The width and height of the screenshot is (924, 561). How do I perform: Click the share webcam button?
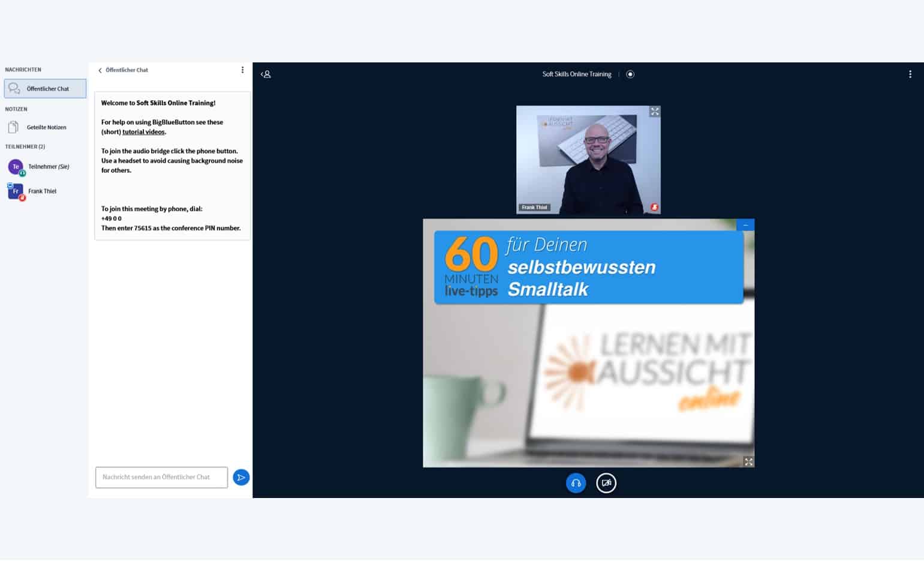point(606,483)
